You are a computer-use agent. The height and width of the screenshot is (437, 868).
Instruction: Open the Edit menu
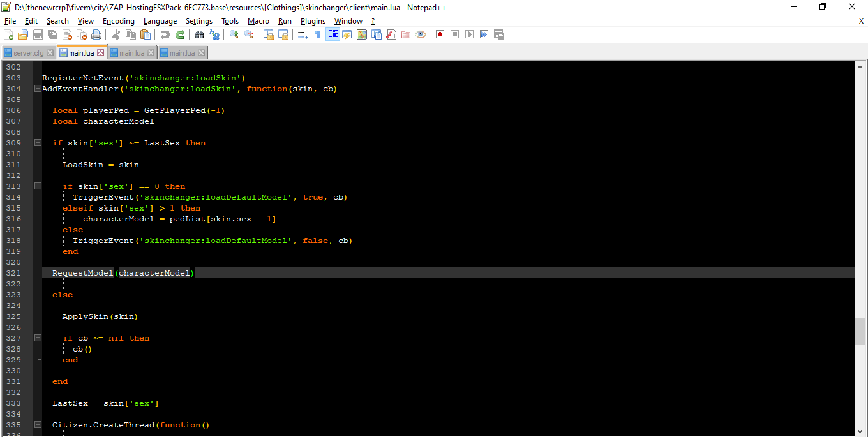click(x=31, y=21)
